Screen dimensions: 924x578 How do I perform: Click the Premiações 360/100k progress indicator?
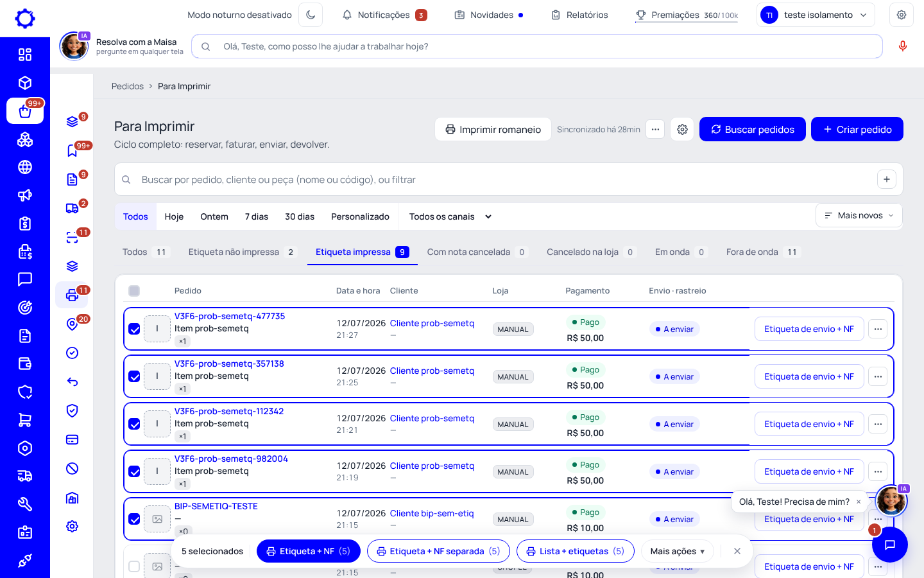(687, 15)
